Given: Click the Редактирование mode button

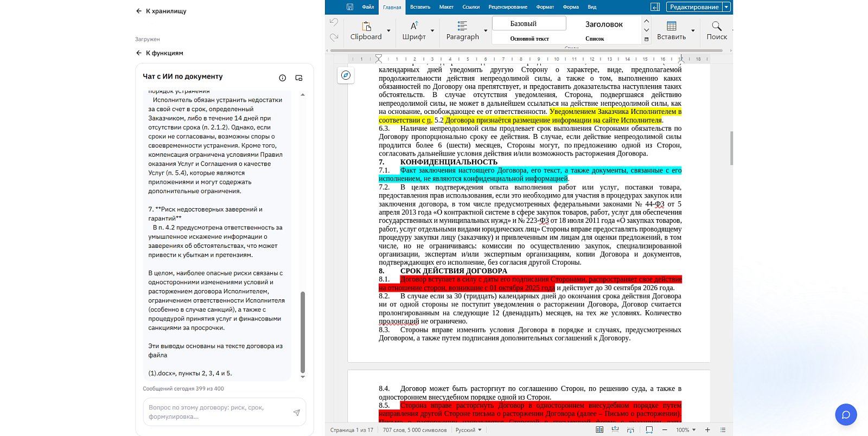Looking at the screenshot, I should 694,7.
